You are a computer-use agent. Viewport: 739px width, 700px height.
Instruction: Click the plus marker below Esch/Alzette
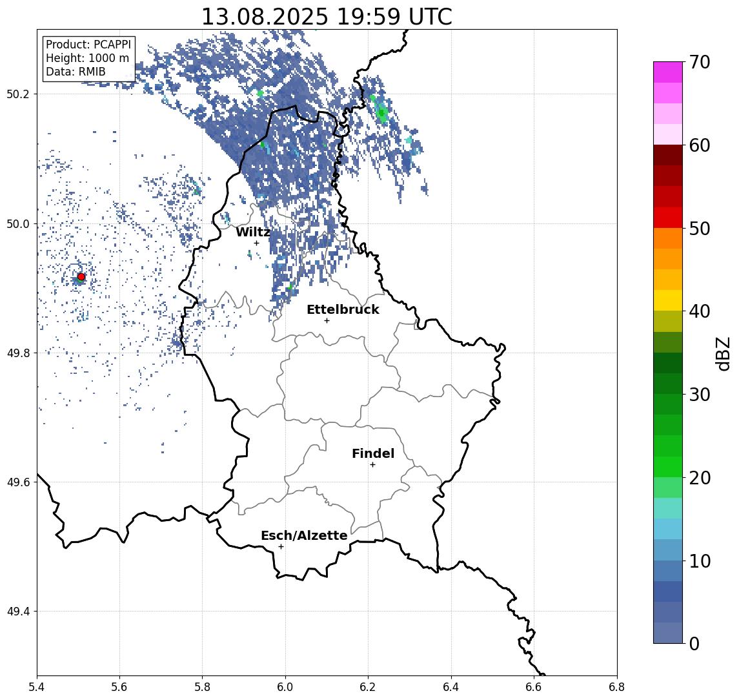pos(281,547)
